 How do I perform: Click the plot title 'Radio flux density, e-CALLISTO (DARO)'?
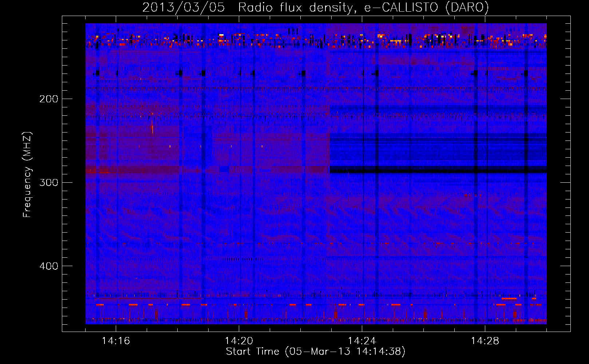364,7
